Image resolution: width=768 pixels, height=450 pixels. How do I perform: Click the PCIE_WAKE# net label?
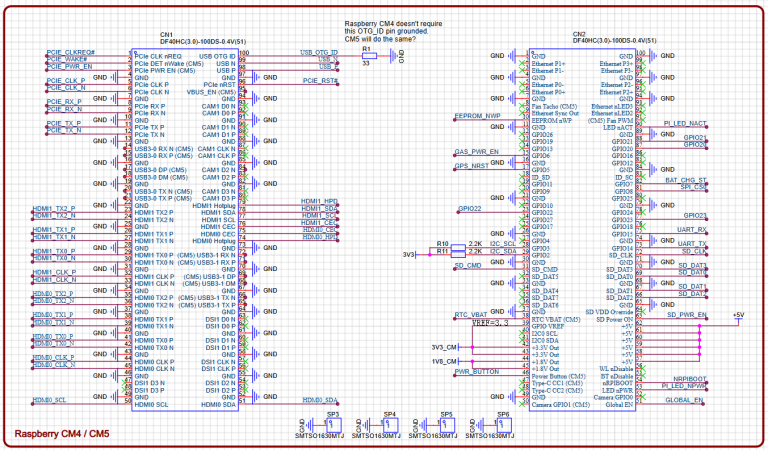click(67, 59)
